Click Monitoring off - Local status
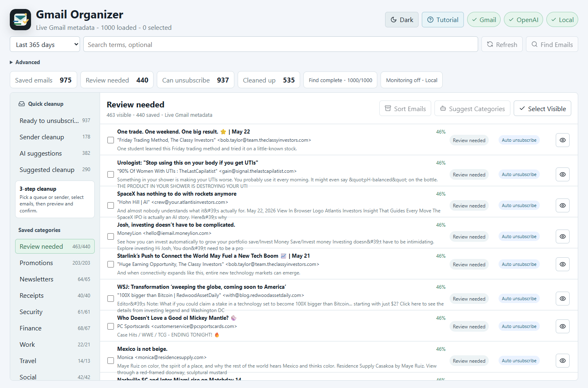Image resolution: width=588 pixels, height=388 pixels. coord(412,80)
